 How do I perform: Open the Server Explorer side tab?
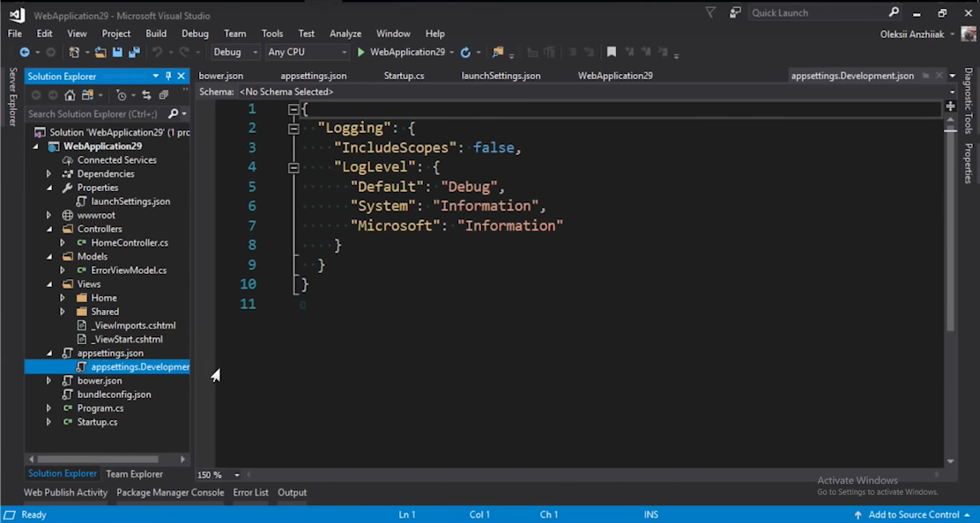click(x=11, y=97)
